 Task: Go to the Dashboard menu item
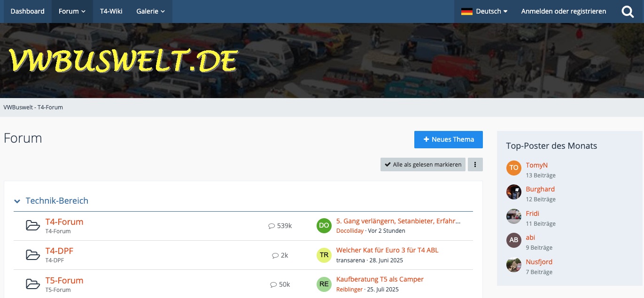coord(28,11)
